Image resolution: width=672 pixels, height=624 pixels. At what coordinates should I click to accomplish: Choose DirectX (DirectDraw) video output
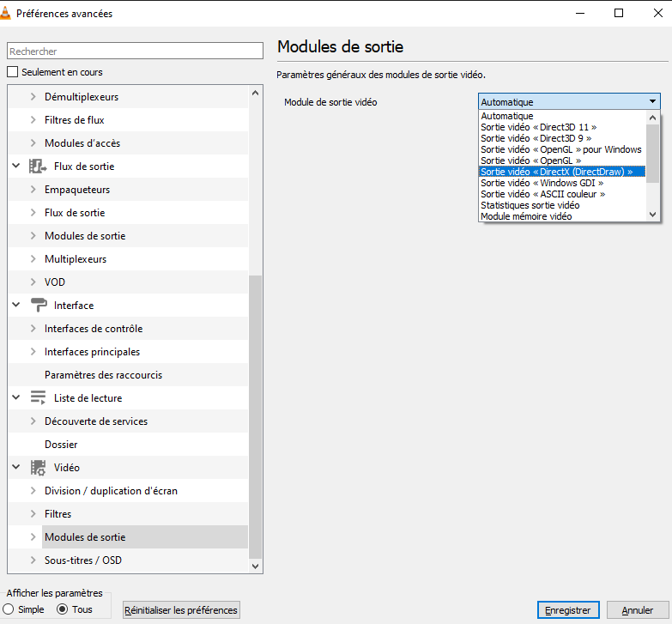[561, 172]
